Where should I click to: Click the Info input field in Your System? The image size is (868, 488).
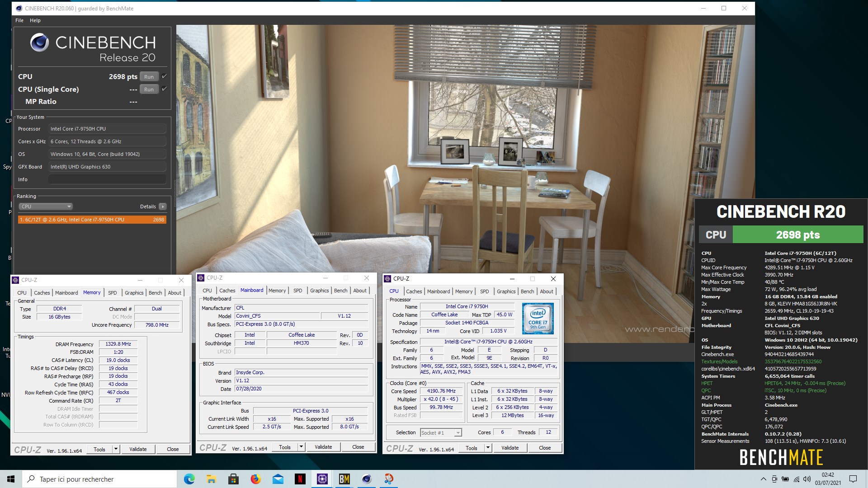pos(107,179)
